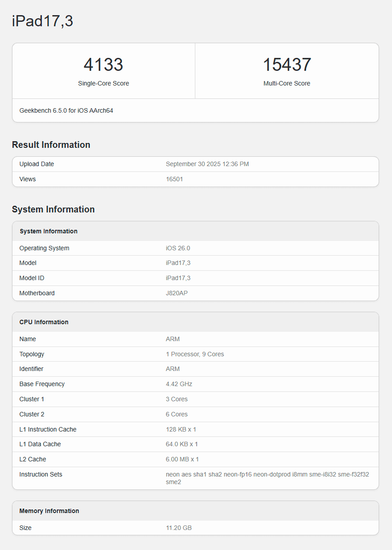Click the L2 Cache value 6.00 MB

click(182, 459)
